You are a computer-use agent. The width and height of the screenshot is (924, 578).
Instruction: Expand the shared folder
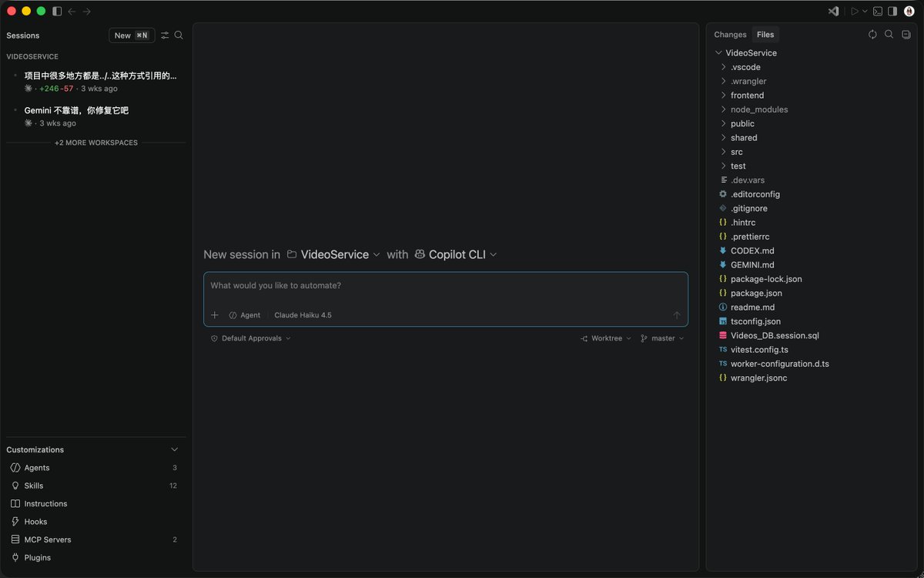pyautogui.click(x=812, y=138)
